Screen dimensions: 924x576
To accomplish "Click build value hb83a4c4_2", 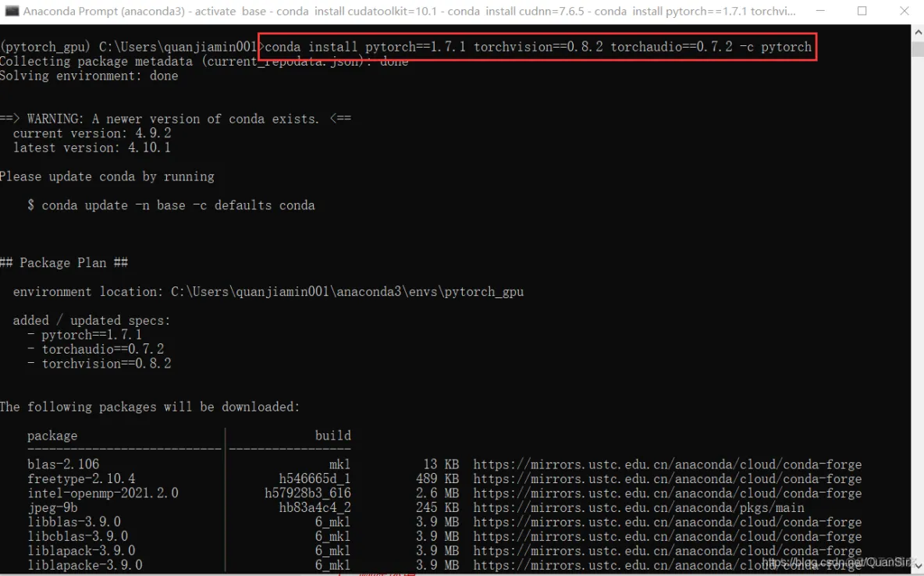I will click(315, 507).
